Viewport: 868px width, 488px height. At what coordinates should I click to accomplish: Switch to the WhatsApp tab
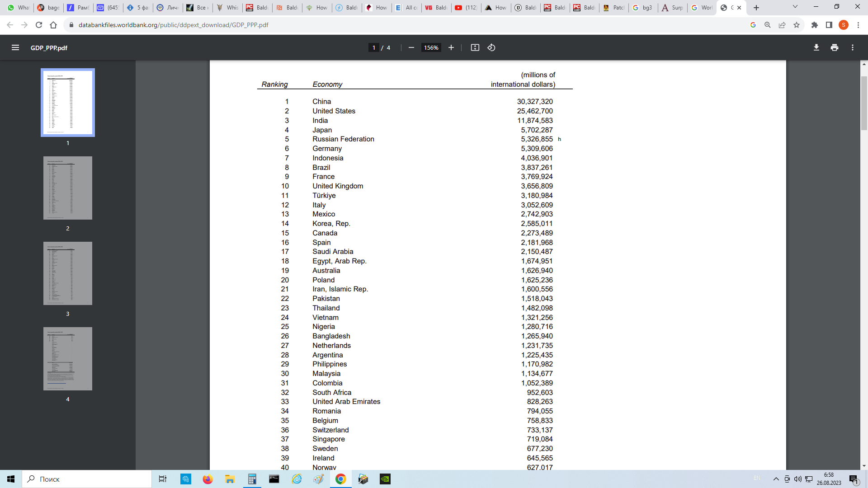pyautogui.click(x=18, y=8)
